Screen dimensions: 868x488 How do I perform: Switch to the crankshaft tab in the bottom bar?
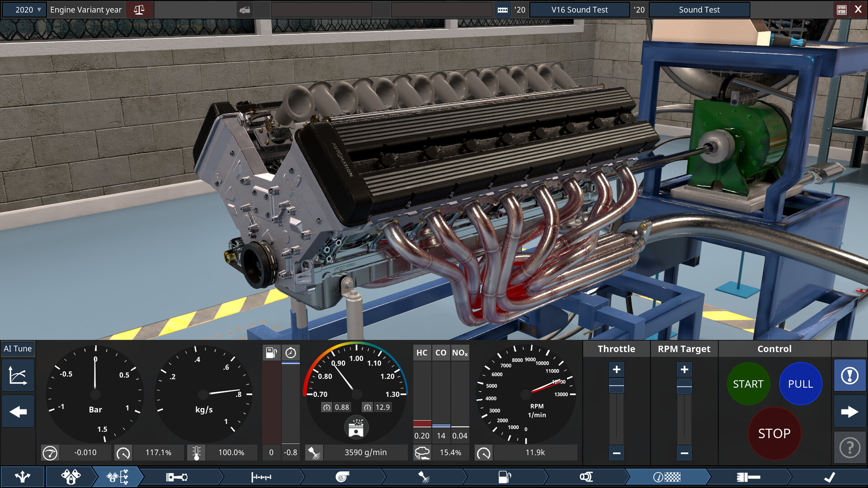pos(261,477)
